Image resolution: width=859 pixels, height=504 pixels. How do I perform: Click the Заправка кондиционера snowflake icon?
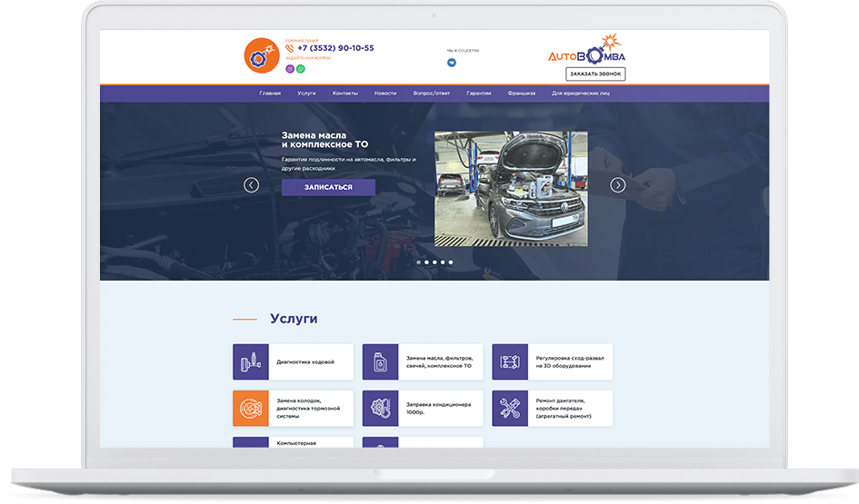coord(380,409)
